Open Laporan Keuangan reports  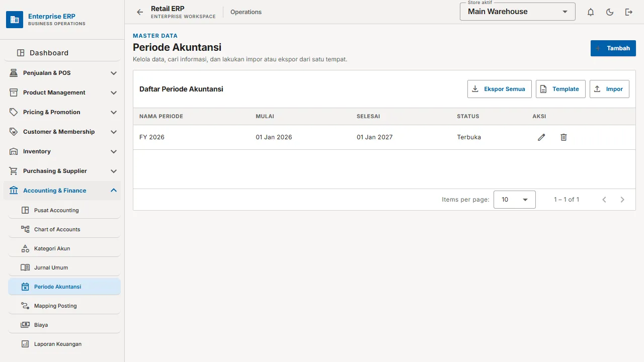tap(64, 344)
